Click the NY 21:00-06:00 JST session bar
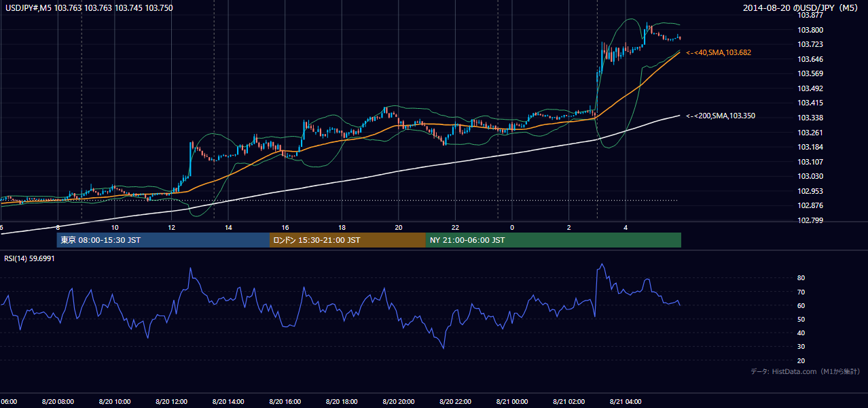 point(554,240)
